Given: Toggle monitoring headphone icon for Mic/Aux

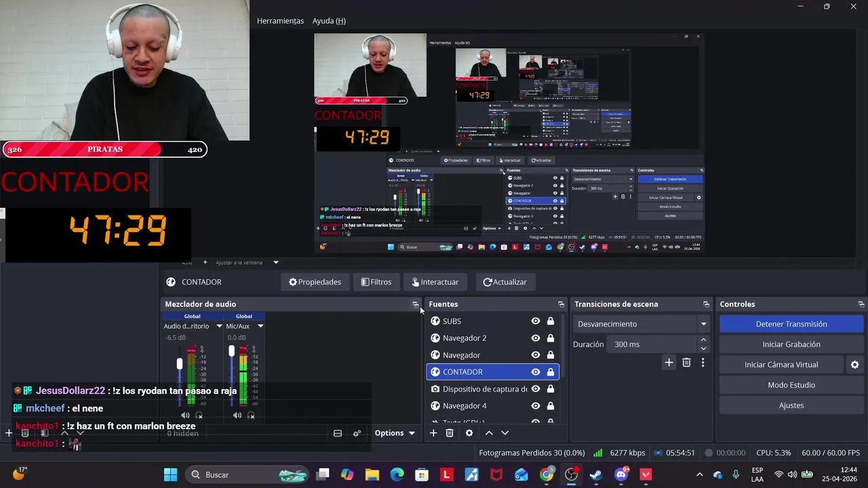Looking at the screenshot, I should click(250, 415).
